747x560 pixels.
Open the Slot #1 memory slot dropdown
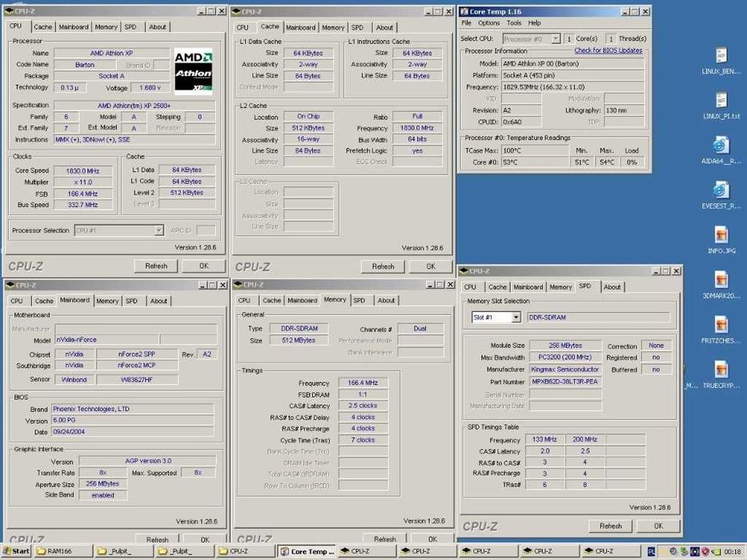(516, 317)
